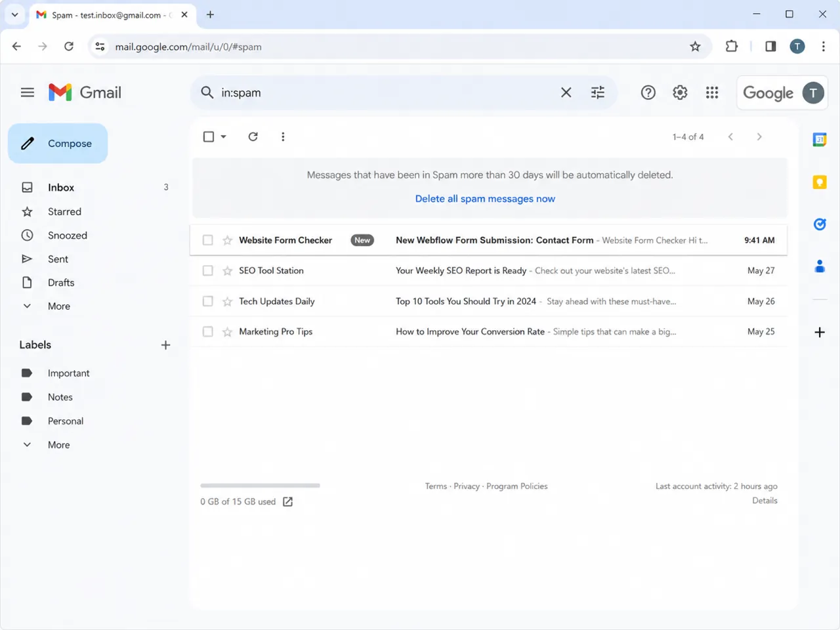
Task: Show search options filter icon
Action: click(598, 93)
